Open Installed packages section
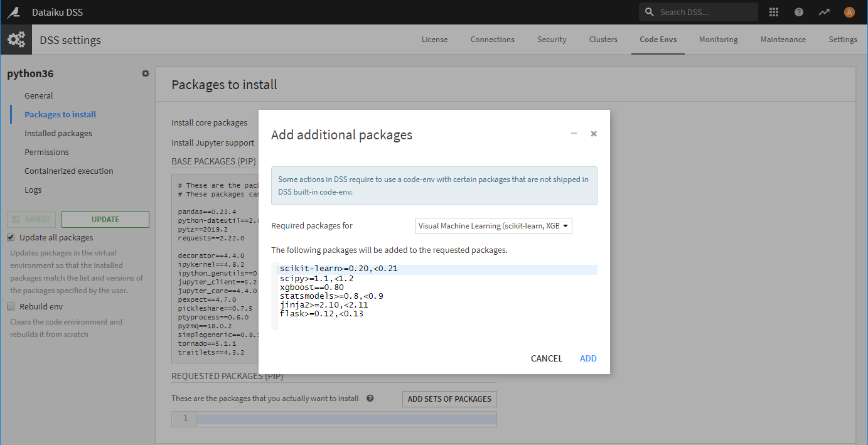This screenshot has height=445, width=868. (58, 134)
